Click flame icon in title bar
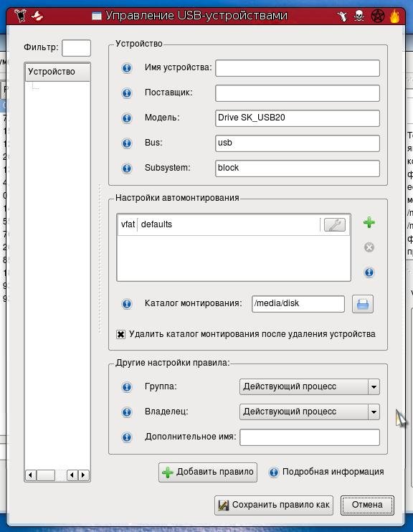The height and width of the screenshot is (532, 413). (394, 16)
